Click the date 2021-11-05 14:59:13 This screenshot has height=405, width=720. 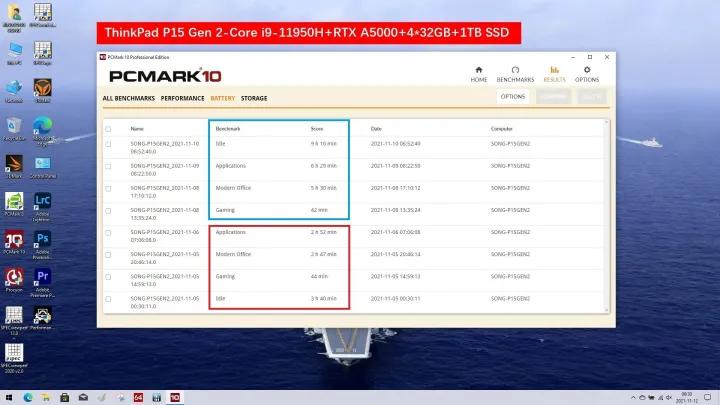[395, 276]
